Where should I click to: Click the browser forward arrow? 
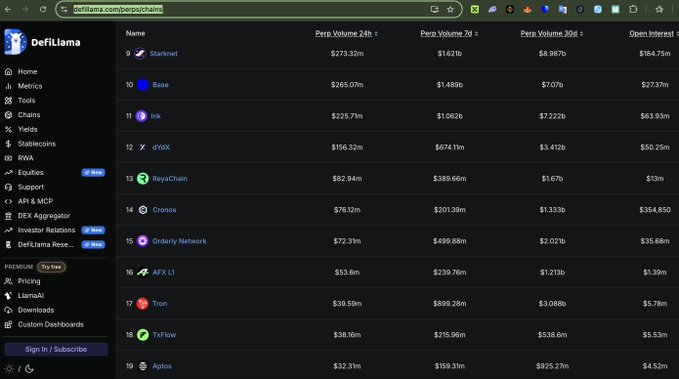tap(25, 9)
